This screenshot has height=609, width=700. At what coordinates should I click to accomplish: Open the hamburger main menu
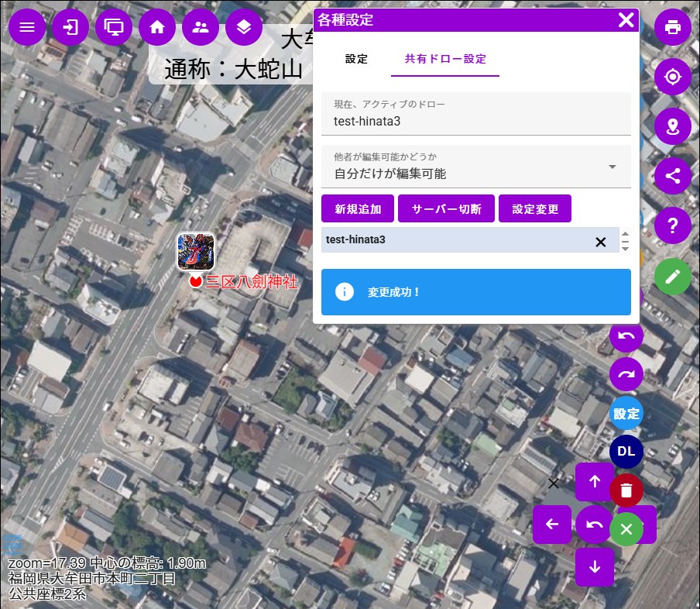(x=27, y=27)
